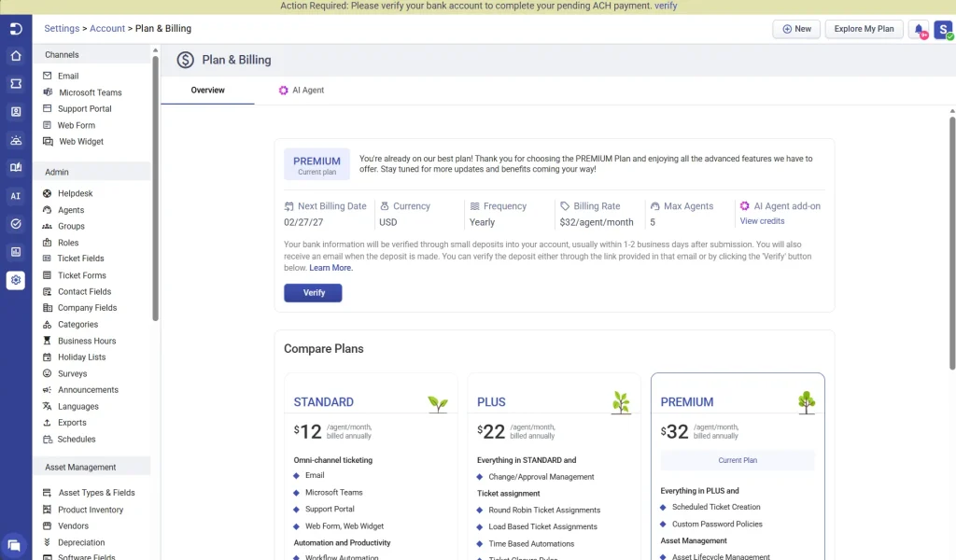The width and height of the screenshot is (956, 560).
Task: Collapse the Asset Management section header
Action: click(91, 465)
